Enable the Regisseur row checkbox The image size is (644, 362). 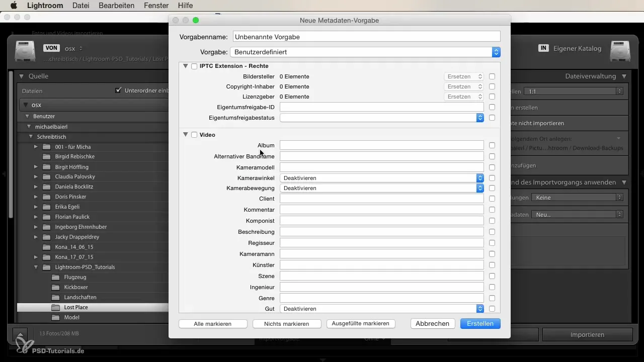pyautogui.click(x=492, y=243)
